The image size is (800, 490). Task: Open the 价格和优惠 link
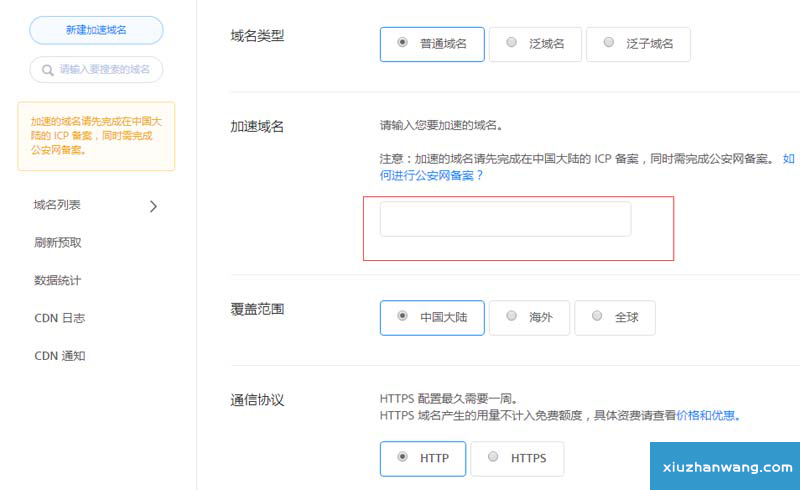(x=707, y=415)
